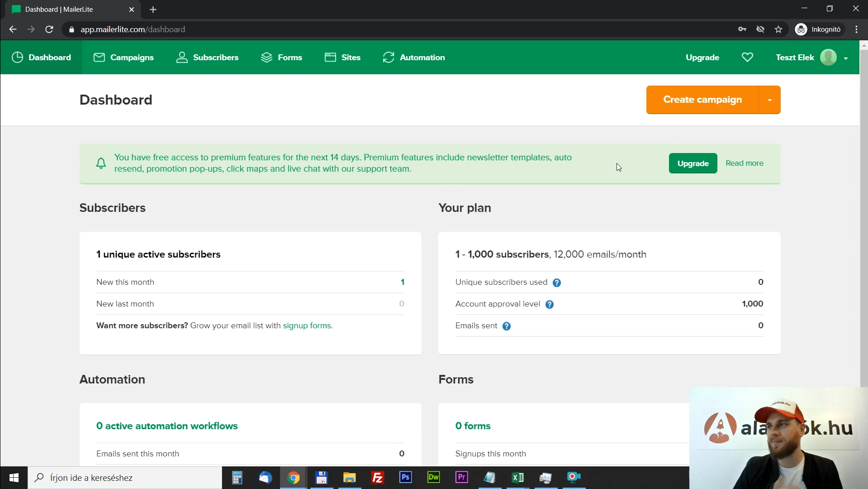
Task: Click the 'Signups this month' row
Action: [572, 454]
